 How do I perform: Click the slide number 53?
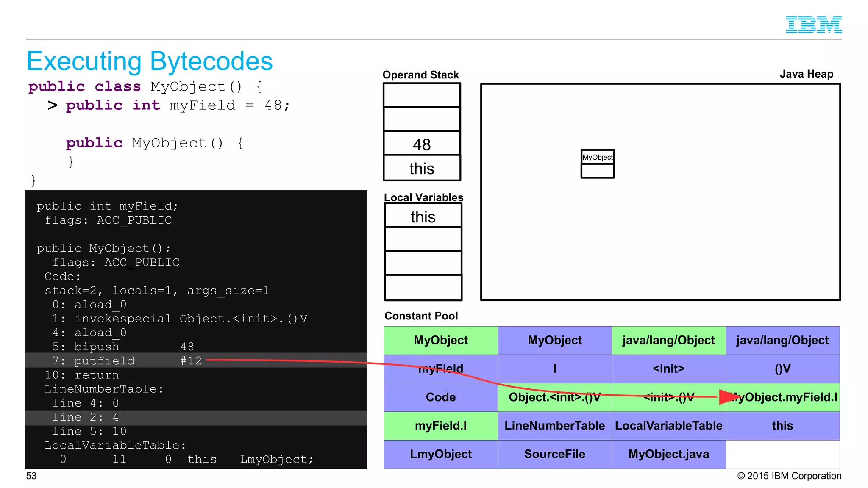[x=31, y=476]
